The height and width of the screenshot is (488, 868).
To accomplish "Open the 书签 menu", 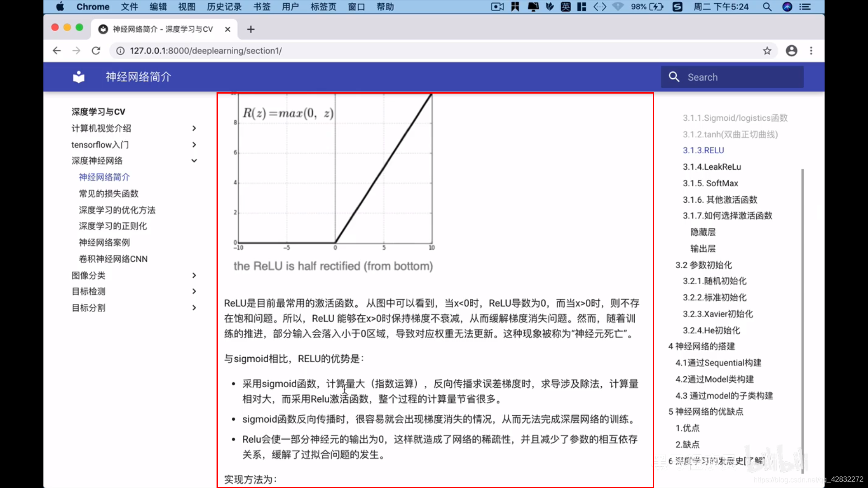I will tap(262, 7).
